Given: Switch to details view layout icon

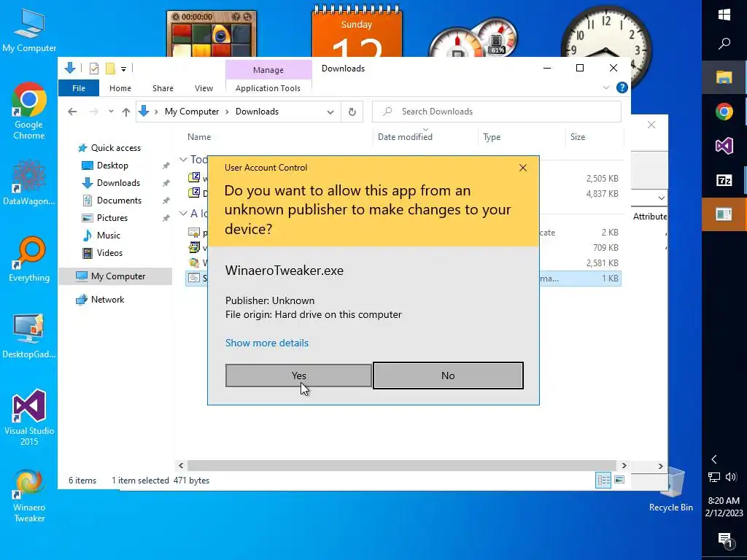Looking at the screenshot, I should coord(603,480).
